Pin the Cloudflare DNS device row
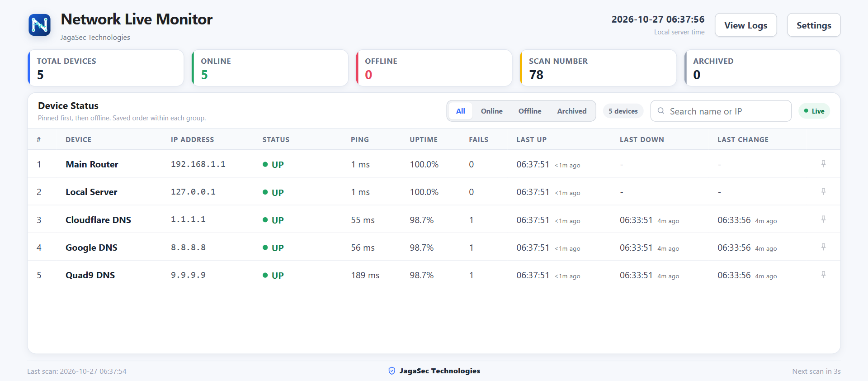Screen dimensions: 868x381 click(x=823, y=219)
